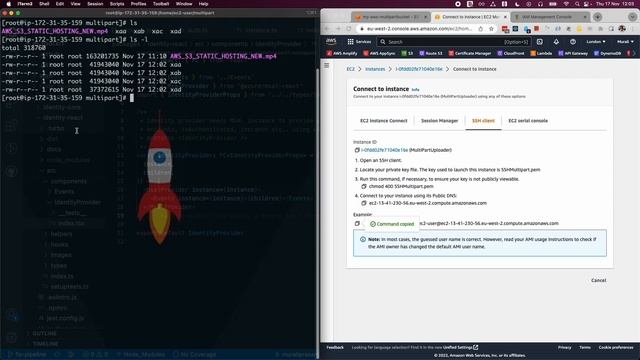The height and width of the screenshot is (360, 640).
Task: Reload the browser page
Action: [349, 29]
